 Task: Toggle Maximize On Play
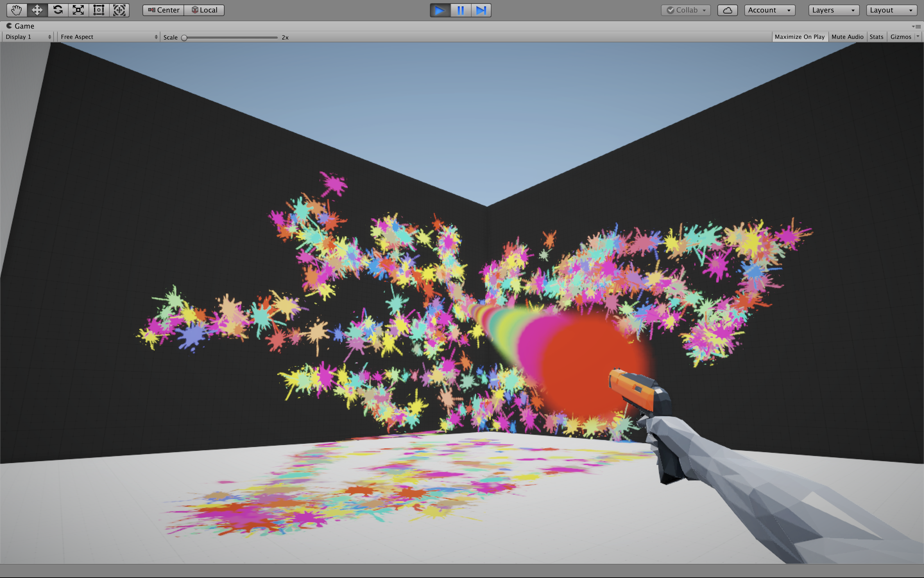pos(800,37)
